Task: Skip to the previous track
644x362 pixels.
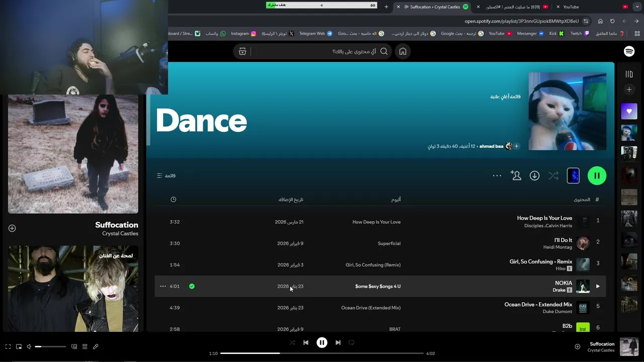Action: click(306, 342)
